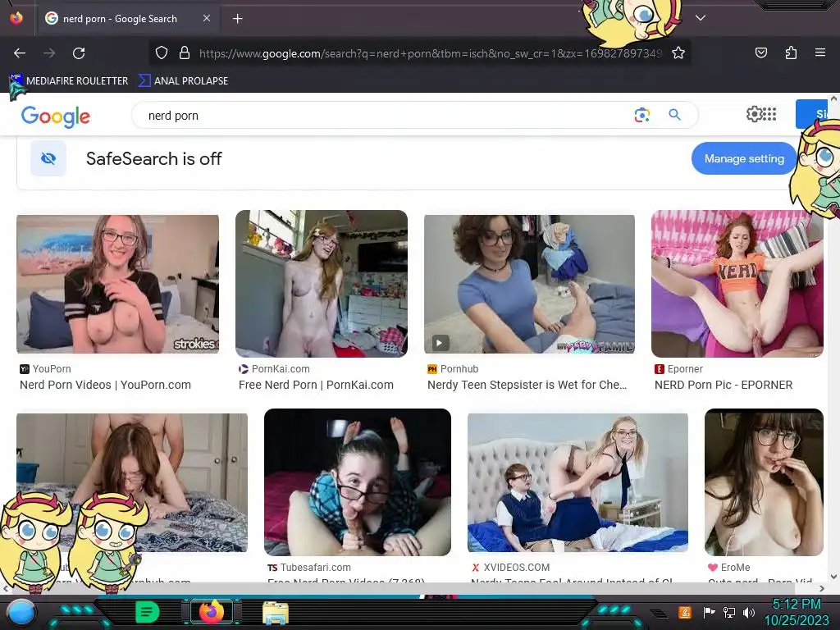Open Search by image camera icon
This screenshot has height=630, width=840.
[641, 115]
